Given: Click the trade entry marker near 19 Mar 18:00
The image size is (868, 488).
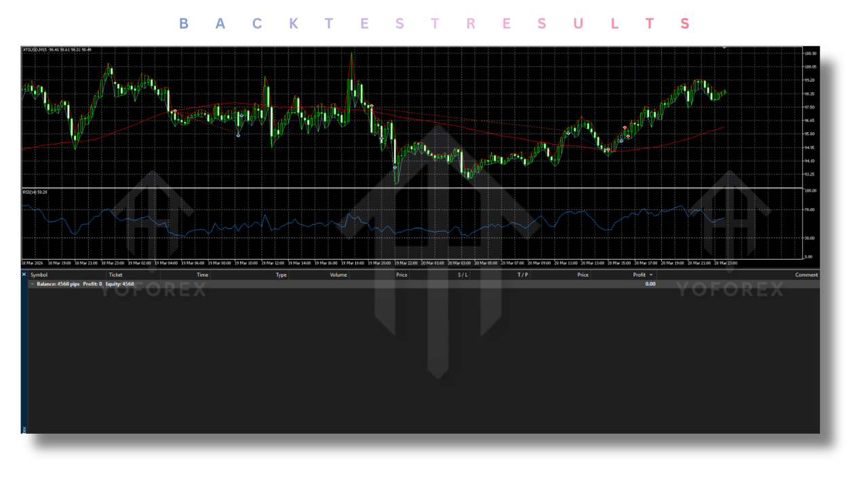Looking at the screenshot, I should pos(372,106).
